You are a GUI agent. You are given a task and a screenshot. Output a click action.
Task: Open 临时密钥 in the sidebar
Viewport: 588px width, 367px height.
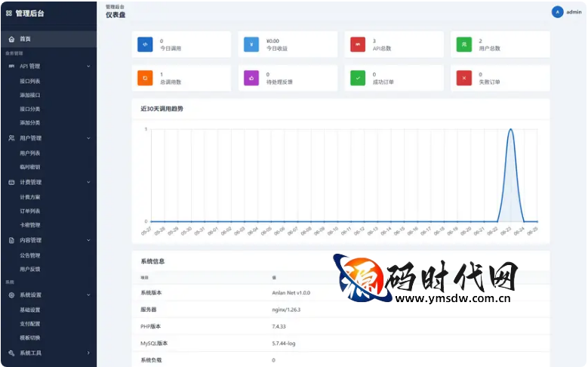[30, 167]
